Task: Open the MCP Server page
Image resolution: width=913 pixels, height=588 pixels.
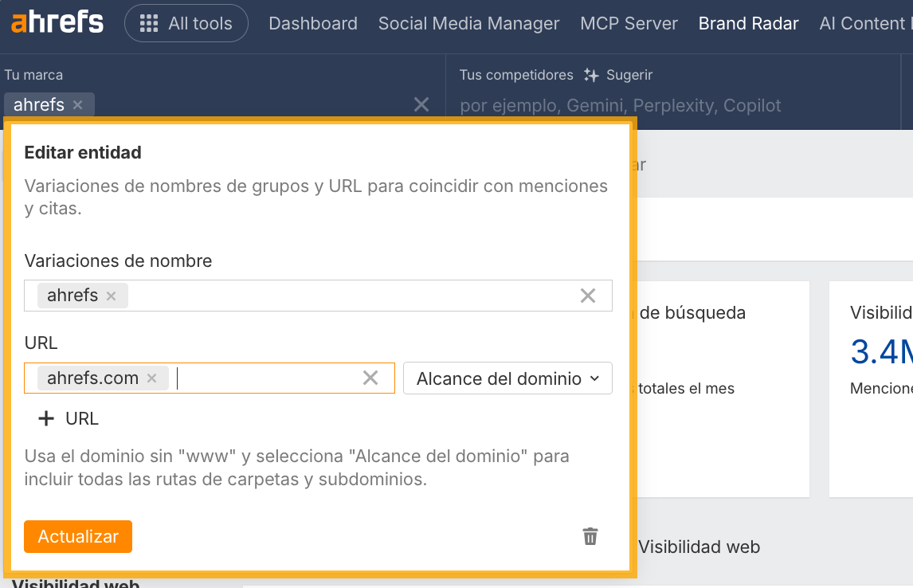Action: point(629,23)
